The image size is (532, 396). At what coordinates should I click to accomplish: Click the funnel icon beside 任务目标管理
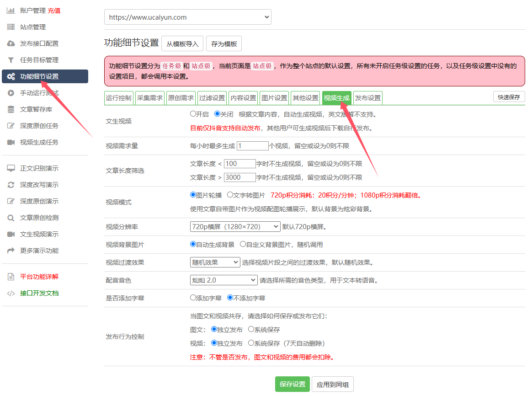tap(11, 60)
